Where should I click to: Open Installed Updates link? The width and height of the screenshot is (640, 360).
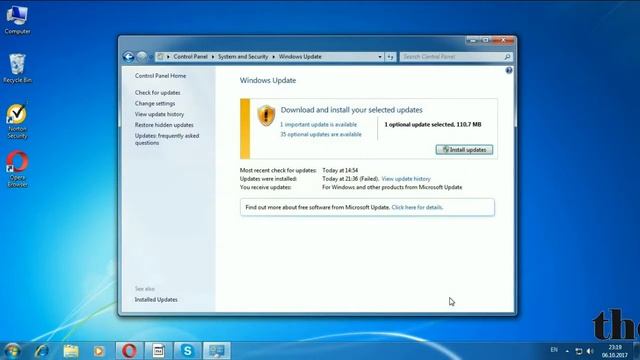tap(156, 300)
